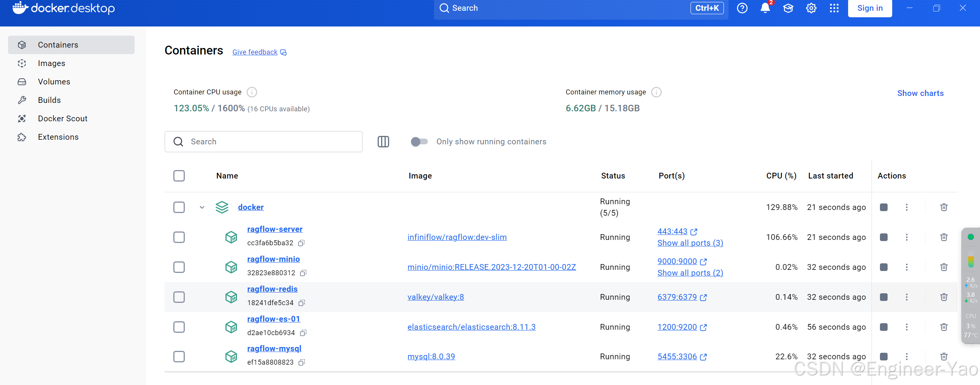Delete the docker compose stack
Viewport: 980px width, 385px height.
[x=944, y=207]
